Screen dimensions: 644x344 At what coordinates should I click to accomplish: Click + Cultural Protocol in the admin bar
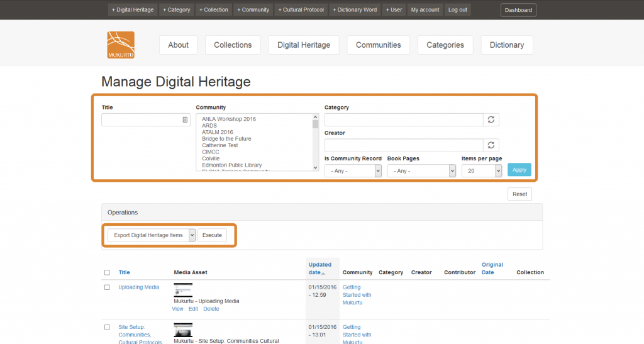point(301,10)
